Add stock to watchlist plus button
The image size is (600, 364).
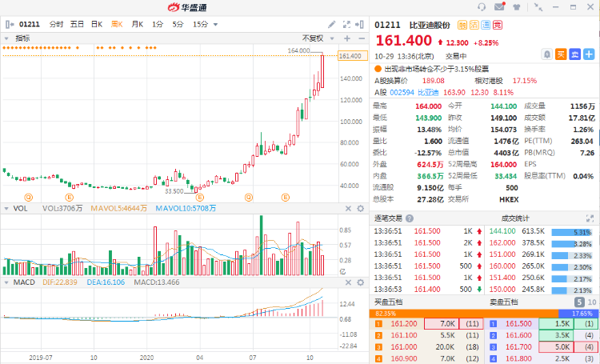point(589,54)
